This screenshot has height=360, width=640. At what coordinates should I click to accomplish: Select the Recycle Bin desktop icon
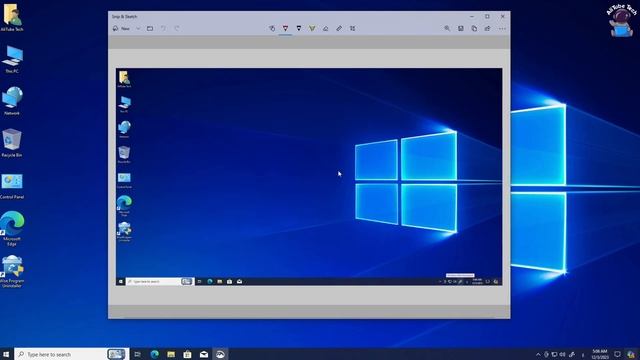(12, 143)
